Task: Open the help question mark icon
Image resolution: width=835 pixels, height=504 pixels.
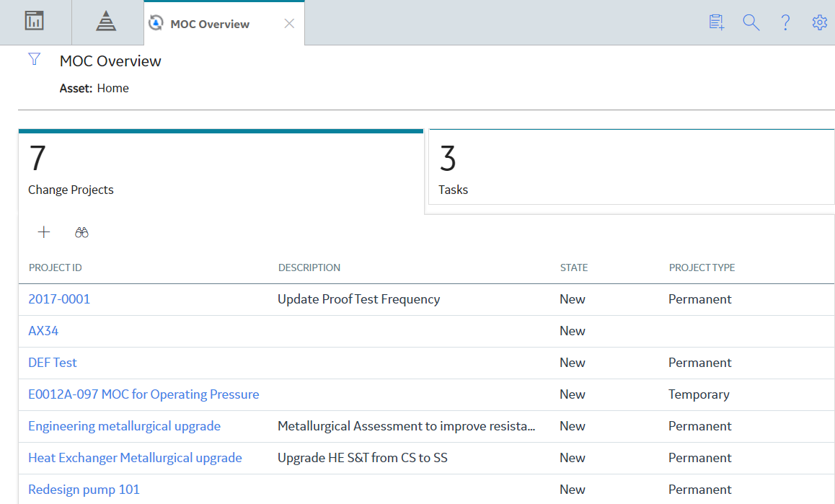Action: (785, 22)
